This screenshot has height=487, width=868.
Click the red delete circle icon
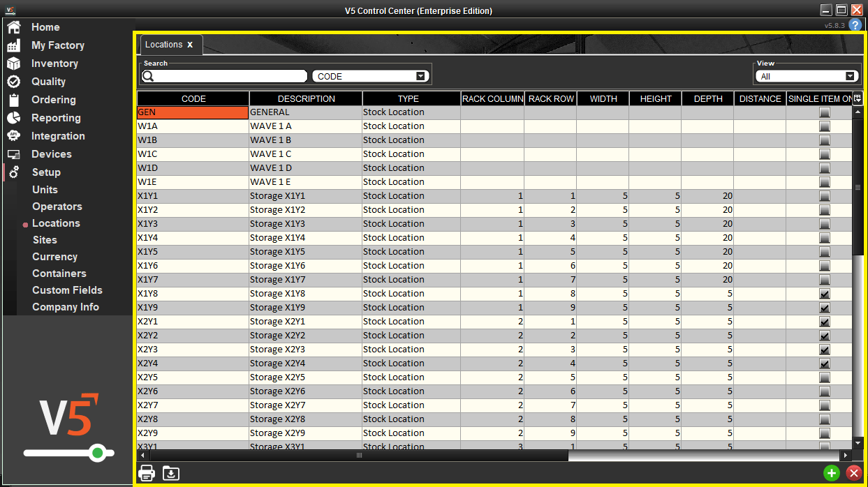pos(853,473)
